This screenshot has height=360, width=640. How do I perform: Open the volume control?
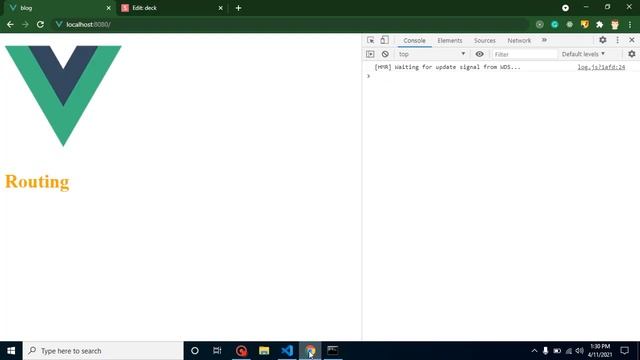pyautogui.click(x=580, y=351)
